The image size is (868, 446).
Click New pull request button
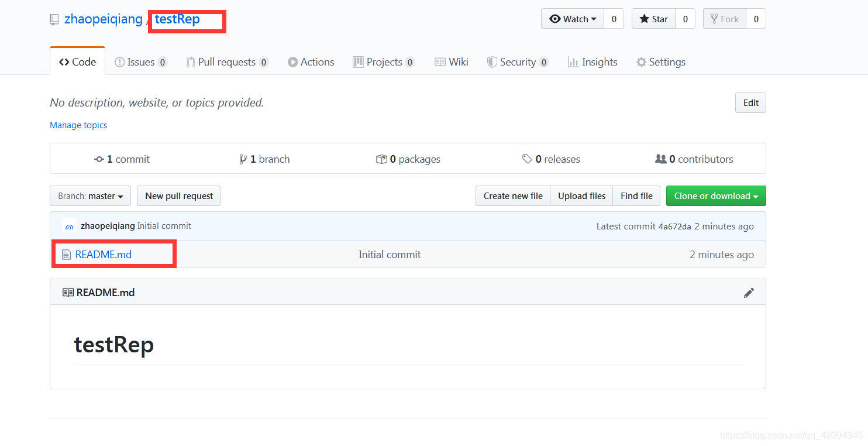(x=178, y=196)
